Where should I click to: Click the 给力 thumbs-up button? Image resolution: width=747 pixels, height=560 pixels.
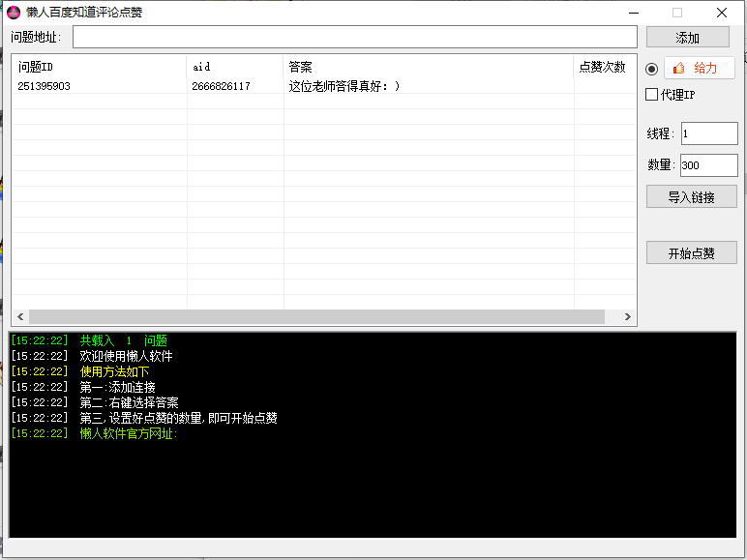pyautogui.click(x=700, y=68)
